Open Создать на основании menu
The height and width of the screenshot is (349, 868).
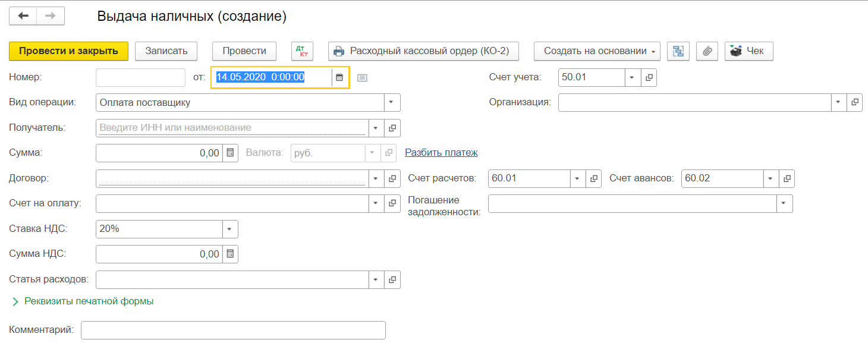pos(597,51)
